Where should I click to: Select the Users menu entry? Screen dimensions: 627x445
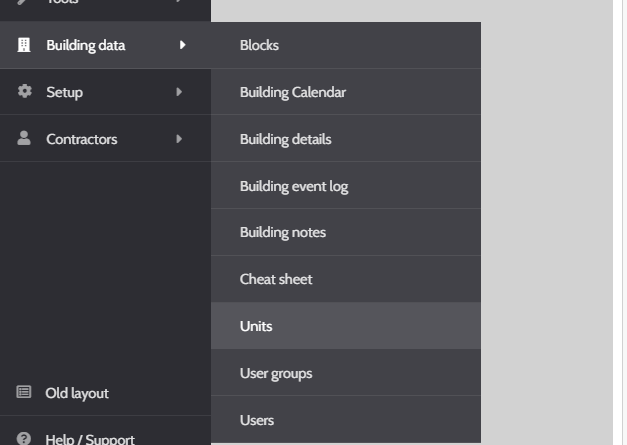point(256,420)
